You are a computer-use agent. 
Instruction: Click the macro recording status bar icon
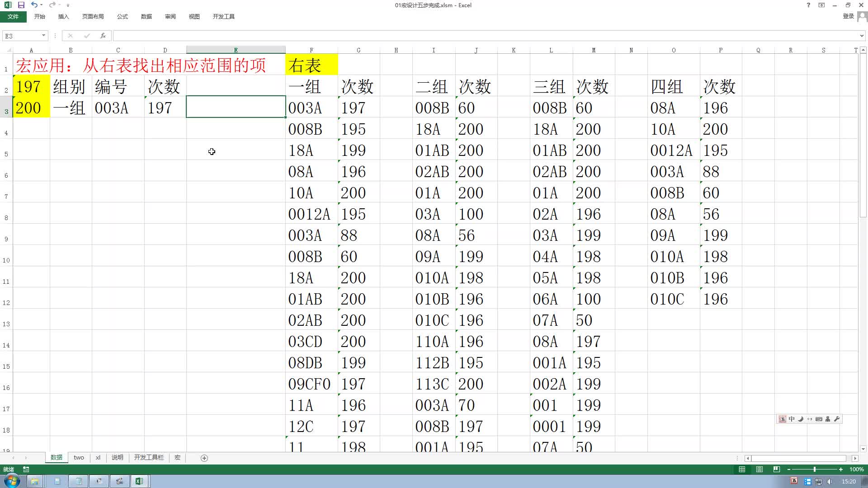point(26,469)
